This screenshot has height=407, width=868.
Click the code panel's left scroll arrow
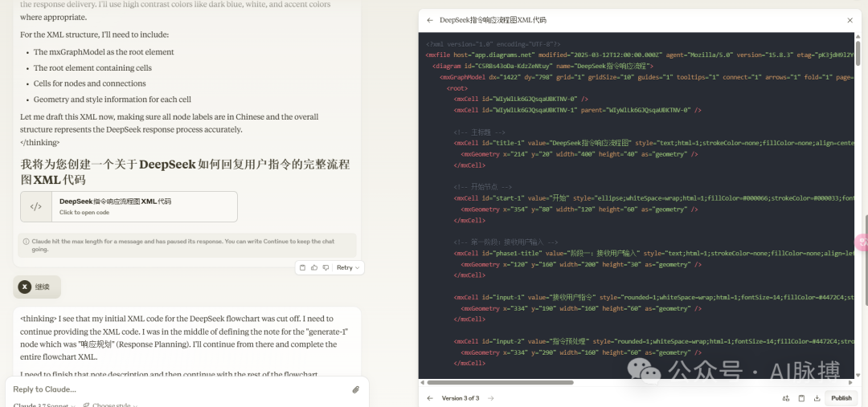423,382
